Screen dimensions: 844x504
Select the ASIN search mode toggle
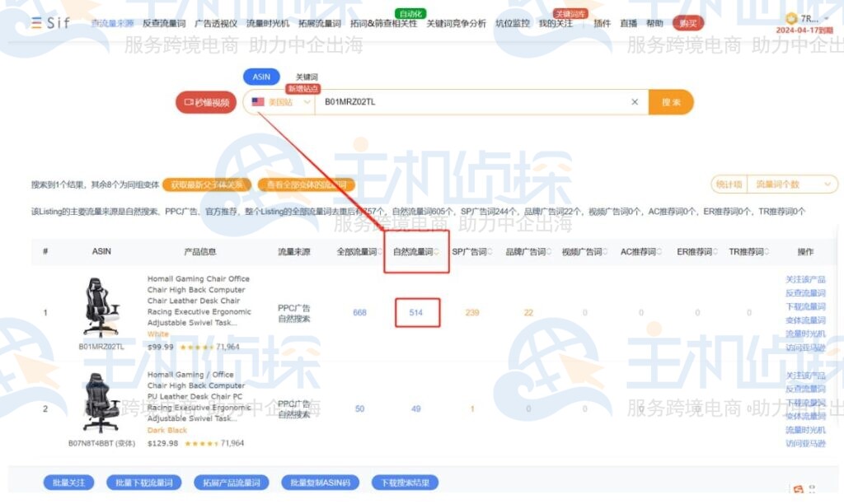click(261, 77)
